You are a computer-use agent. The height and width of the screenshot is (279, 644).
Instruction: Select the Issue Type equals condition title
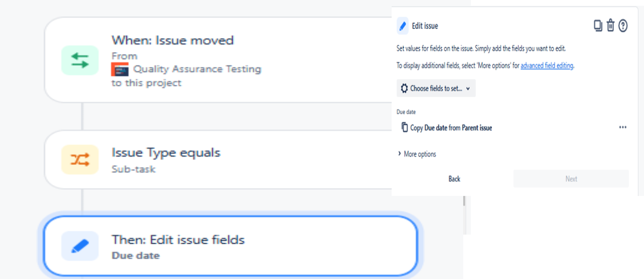point(166,153)
